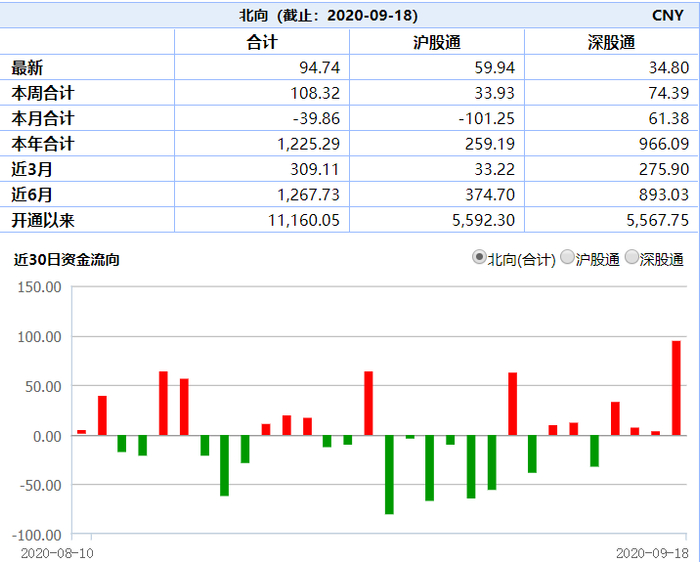Click the 深股通 column header

(611, 42)
